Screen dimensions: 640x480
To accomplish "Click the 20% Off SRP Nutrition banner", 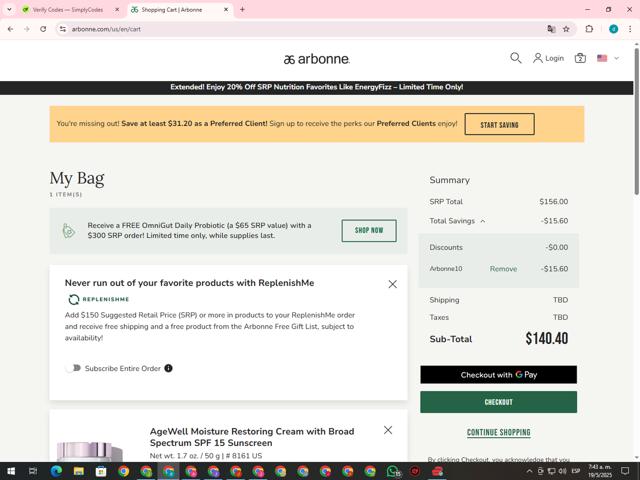I will point(316,87).
